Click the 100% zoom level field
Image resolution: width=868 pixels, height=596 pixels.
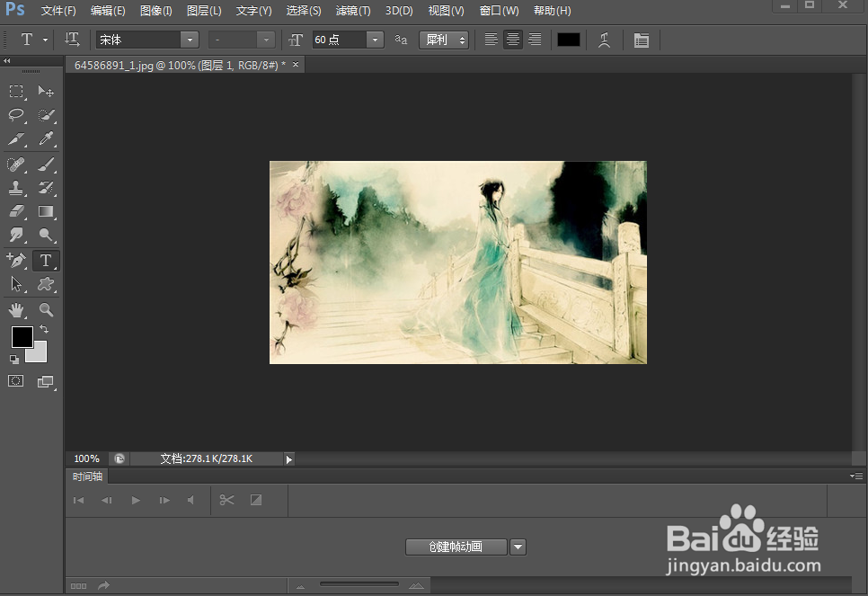[87, 458]
